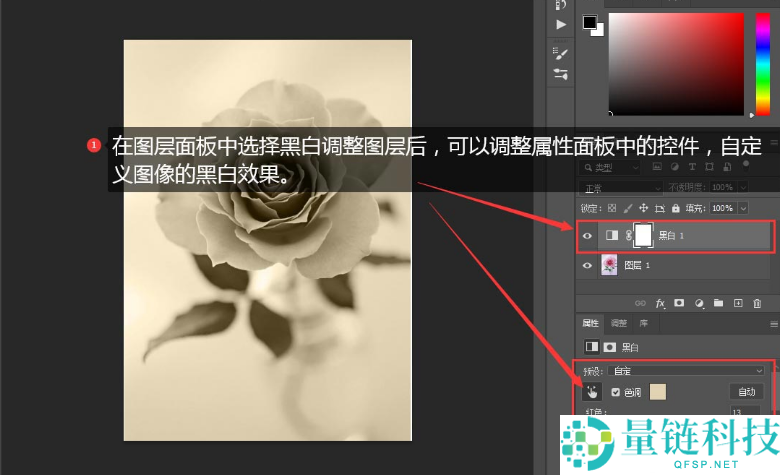Open the 预设 preset dropdown
780x475 pixels.
(686, 370)
